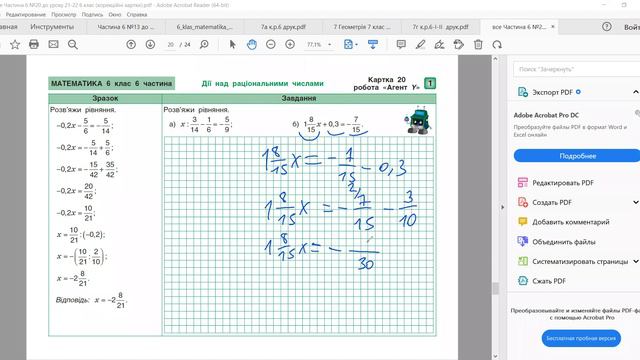Click scrollbar up arrow in document
This screenshot has width=640, height=360.
[496, 59]
